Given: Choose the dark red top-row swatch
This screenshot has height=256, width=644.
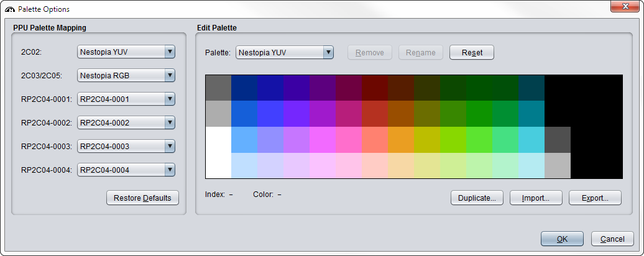Looking at the screenshot, I should pos(374,88).
